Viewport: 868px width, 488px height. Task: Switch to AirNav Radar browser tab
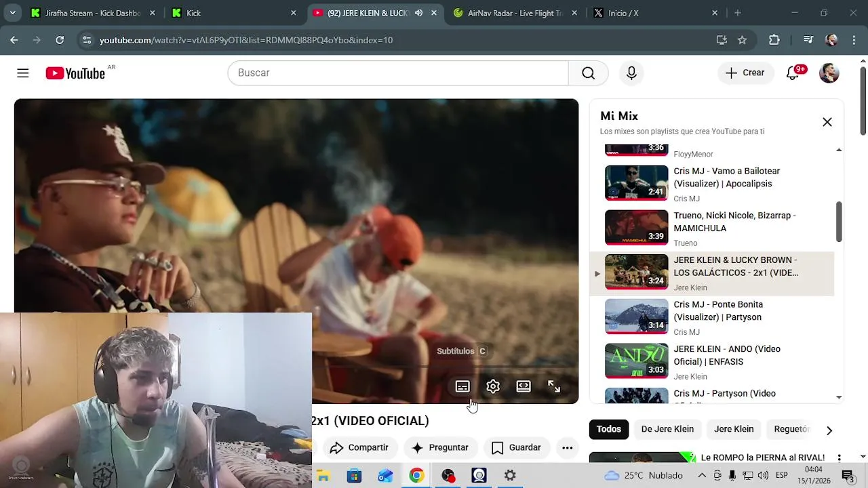point(515,13)
